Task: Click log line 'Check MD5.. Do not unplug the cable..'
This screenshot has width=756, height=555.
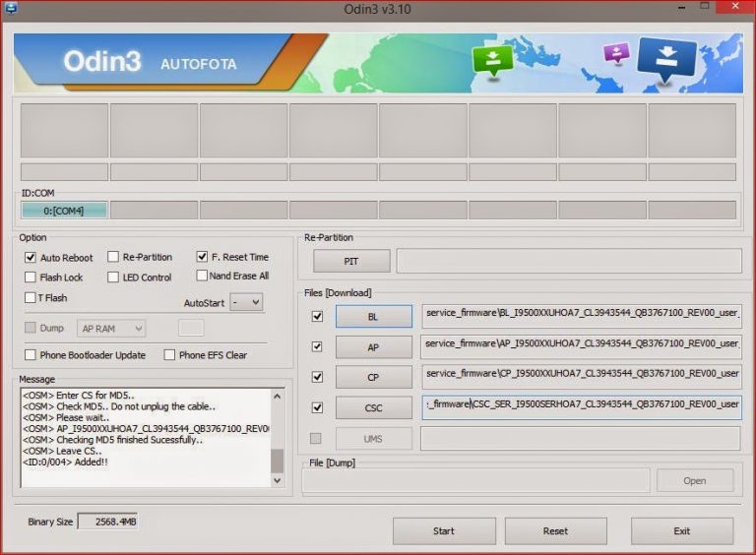Action: coord(118,406)
